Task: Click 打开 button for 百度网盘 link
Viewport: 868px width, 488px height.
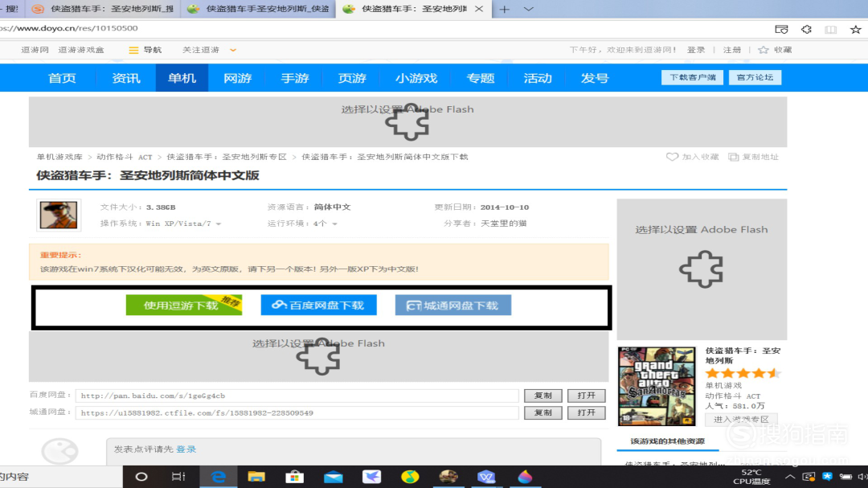Action: pos(586,396)
